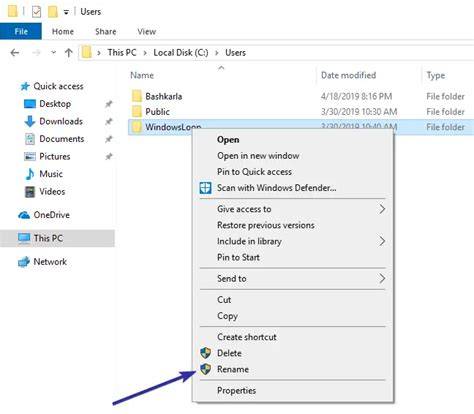
Task: Sort by the Date modified column header
Action: pyautogui.click(x=348, y=75)
